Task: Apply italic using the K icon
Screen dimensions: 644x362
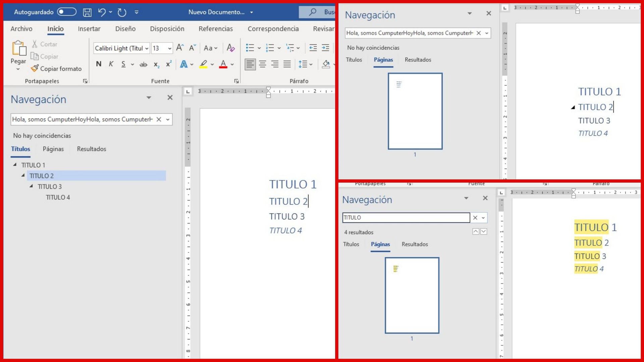Action: pyautogui.click(x=111, y=64)
